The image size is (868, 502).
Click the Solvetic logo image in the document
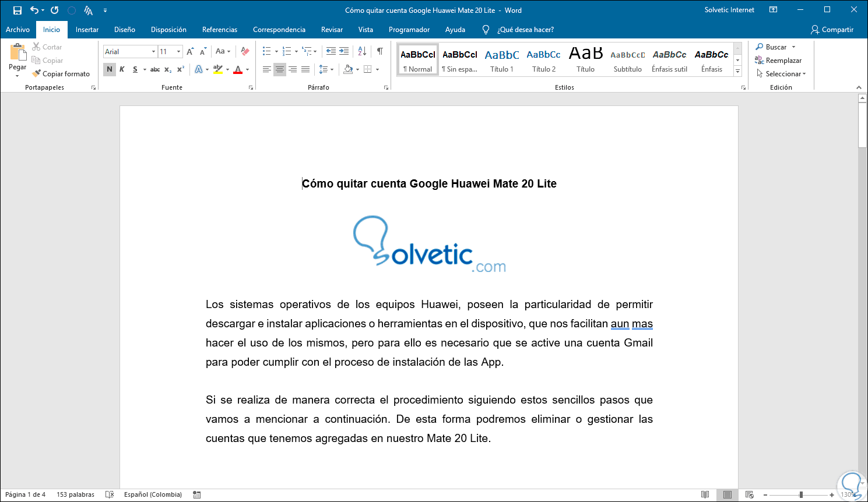point(430,243)
